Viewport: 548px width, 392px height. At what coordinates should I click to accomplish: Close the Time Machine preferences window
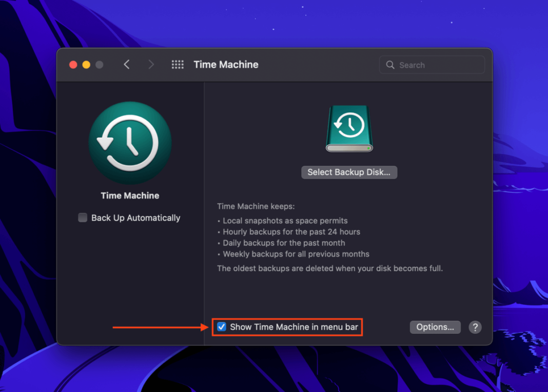point(73,65)
